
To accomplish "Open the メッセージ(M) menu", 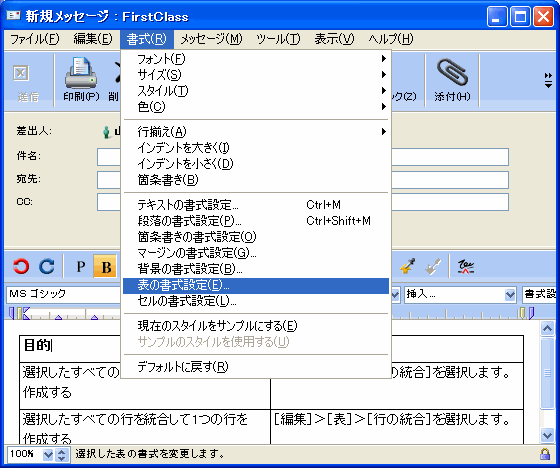I will [x=211, y=39].
